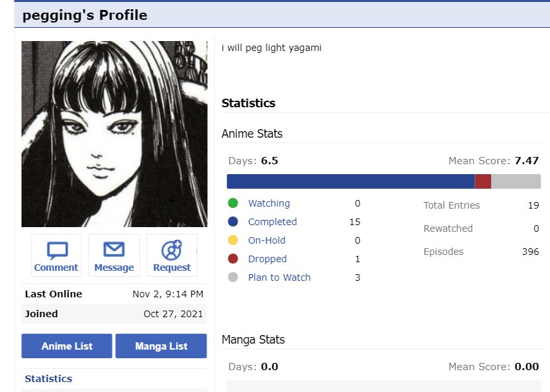Click the Comment speech bubble icon
550x392 pixels.
[56, 250]
